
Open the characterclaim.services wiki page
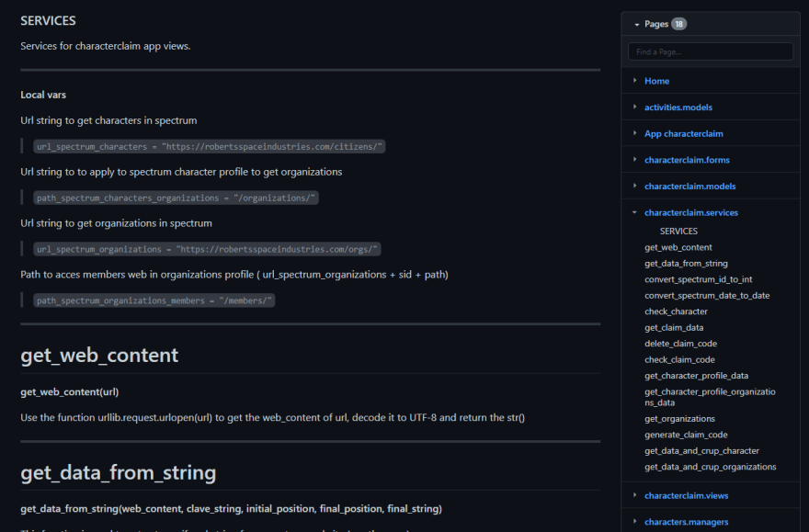[x=690, y=212]
